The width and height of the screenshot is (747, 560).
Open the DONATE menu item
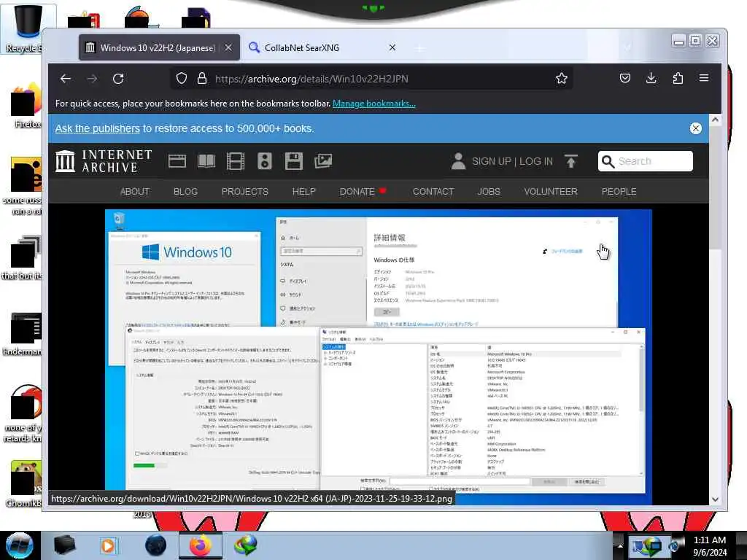[x=363, y=192]
